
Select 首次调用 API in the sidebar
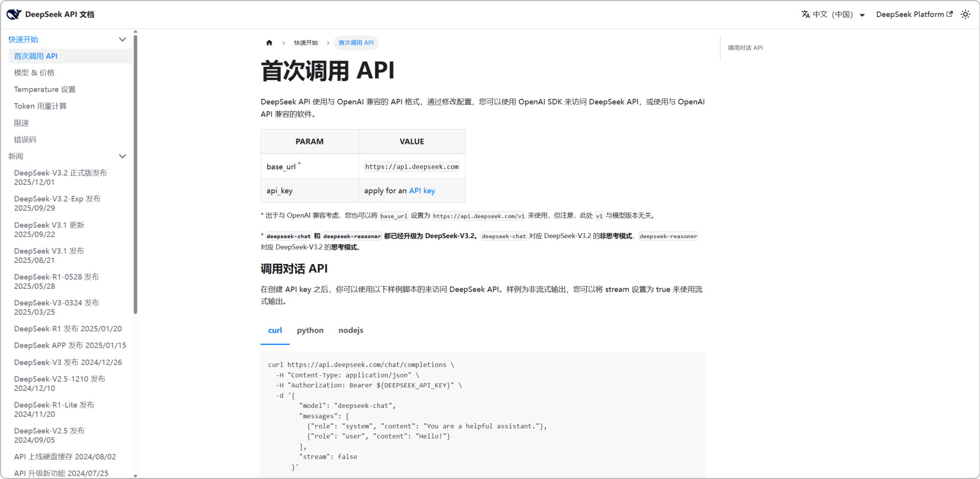point(71,56)
